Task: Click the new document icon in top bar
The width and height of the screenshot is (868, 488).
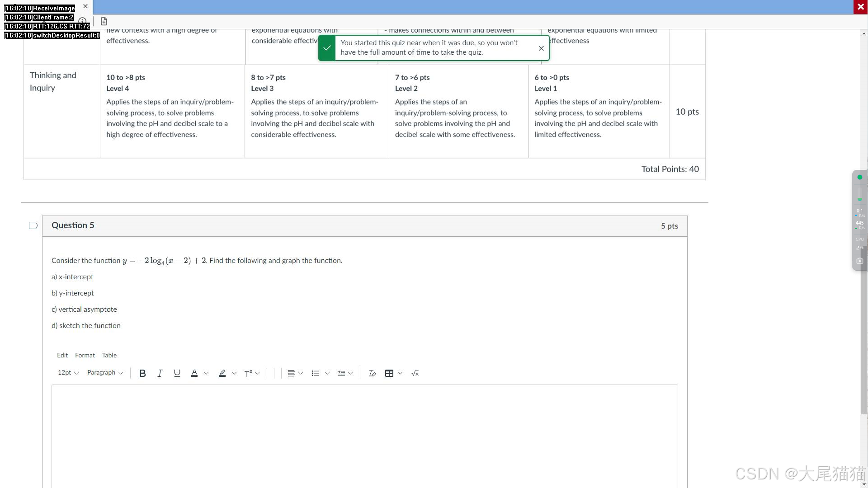Action: [104, 21]
